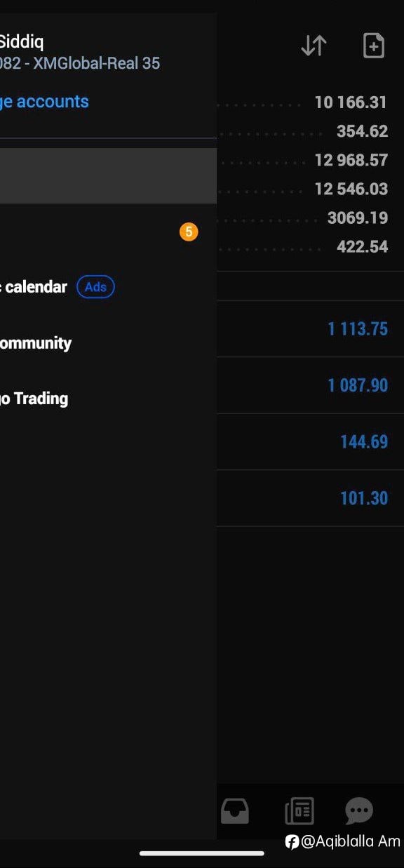404x868 pixels.
Task: Select the position with profit 1 113.75
Action: point(310,329)
